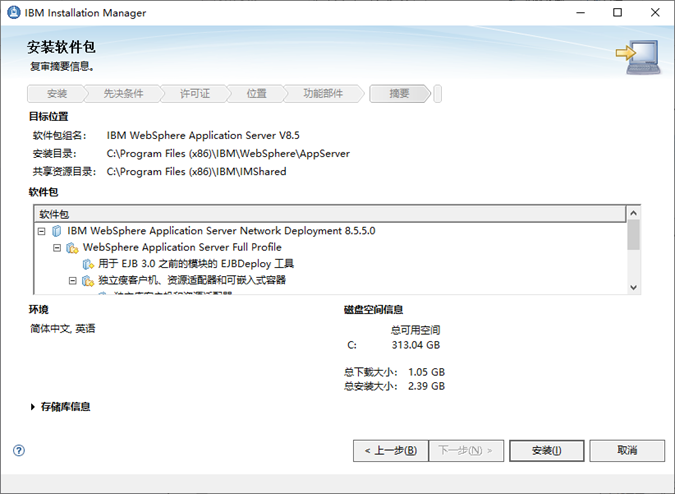The height and width of the screenshot is (494, 675).
Task: Go to the 功能部件 wizard step
Action: coord(323,94)
